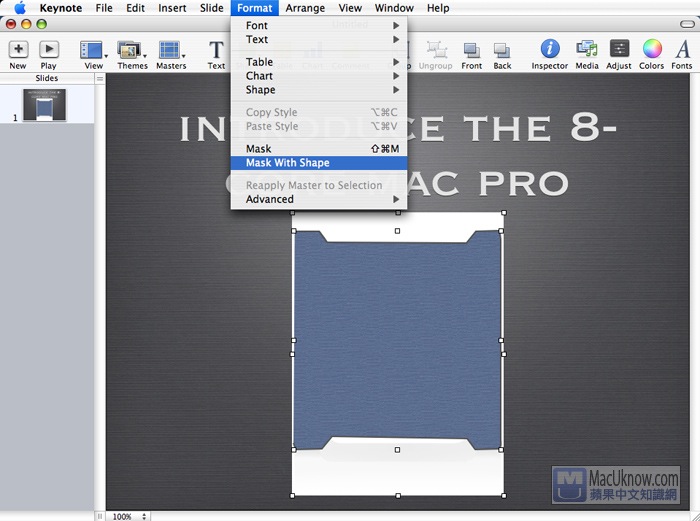Click the New slide toolbar icon

[18, 50]
